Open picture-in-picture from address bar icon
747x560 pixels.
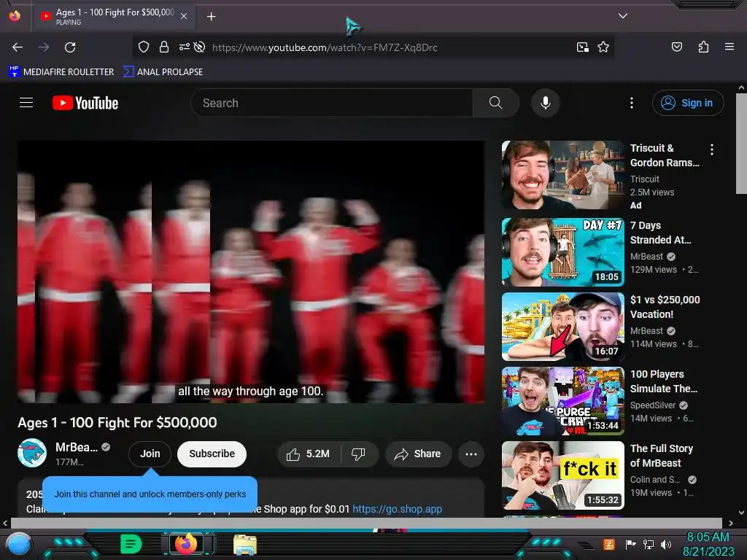coord(583,47)
